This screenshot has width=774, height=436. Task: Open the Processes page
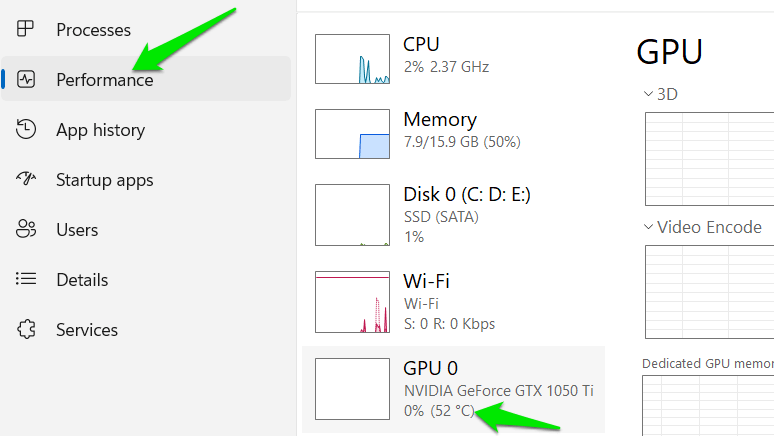pyautogui.click(x=93, y=30)
